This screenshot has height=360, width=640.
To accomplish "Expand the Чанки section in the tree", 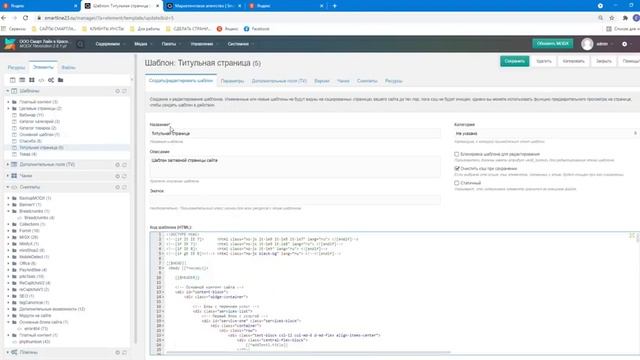I will pos(8,176).
